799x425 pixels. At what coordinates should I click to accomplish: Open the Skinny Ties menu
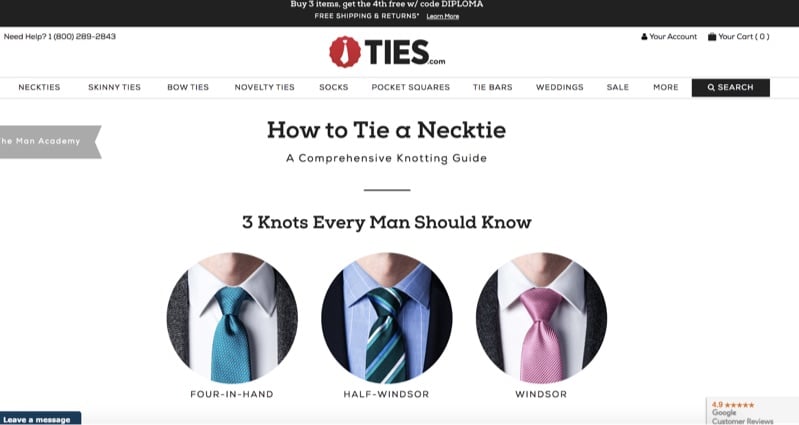click(114, 87)
